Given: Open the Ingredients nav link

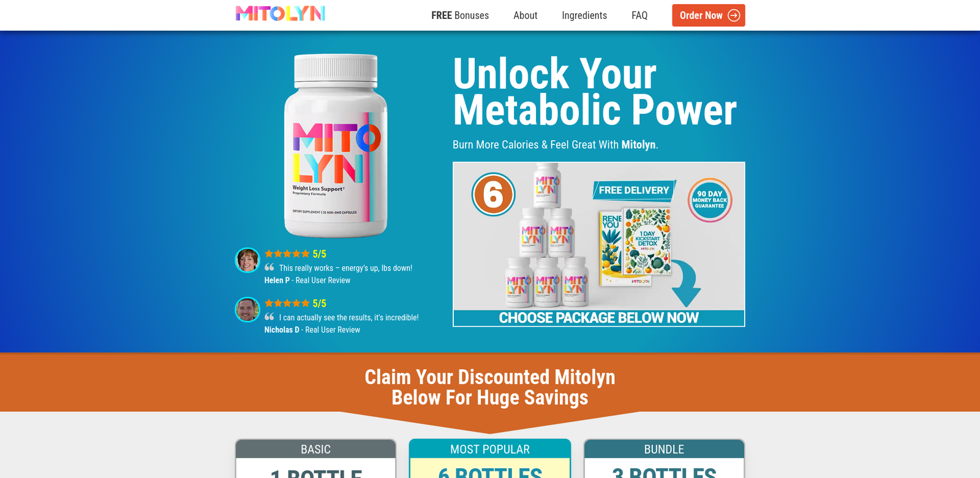Looking at the screenshot, I should point(584,15).
